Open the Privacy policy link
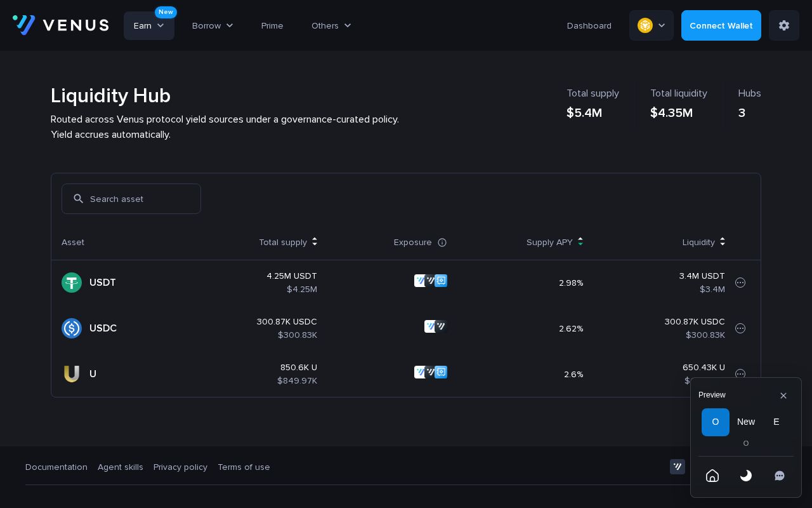Screen dimensions: 812x508 [x=180, y=467]
